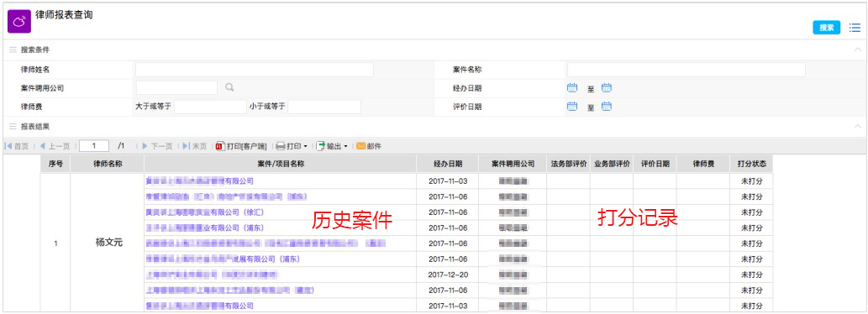
Task: Click the page number input box
Action: (x=94, y=146)
